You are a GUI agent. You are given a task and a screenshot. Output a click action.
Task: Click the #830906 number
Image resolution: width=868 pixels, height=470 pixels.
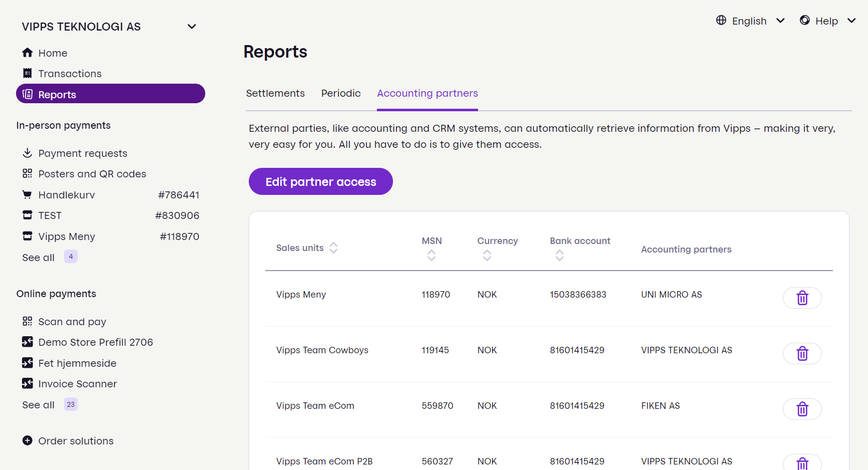177,215
